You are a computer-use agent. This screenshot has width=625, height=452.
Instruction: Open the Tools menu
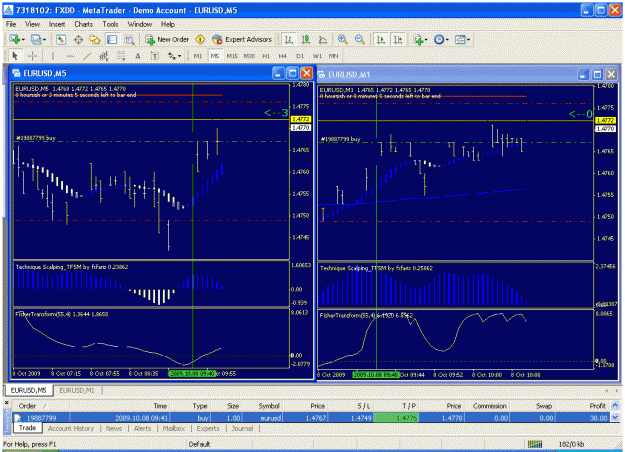pyautogui.click(x=110, y=24)
